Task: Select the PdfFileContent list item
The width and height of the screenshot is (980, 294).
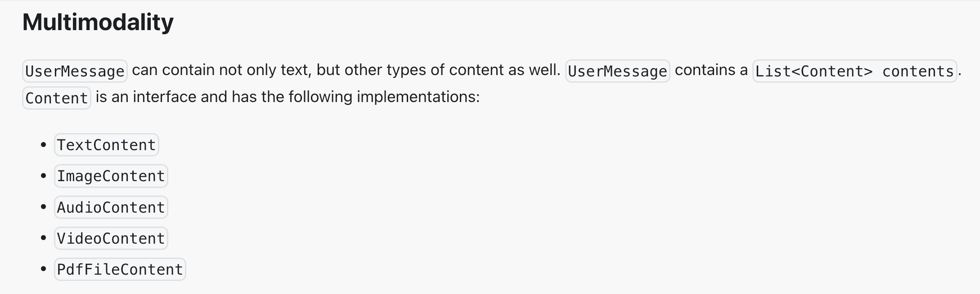Action: 120,269
